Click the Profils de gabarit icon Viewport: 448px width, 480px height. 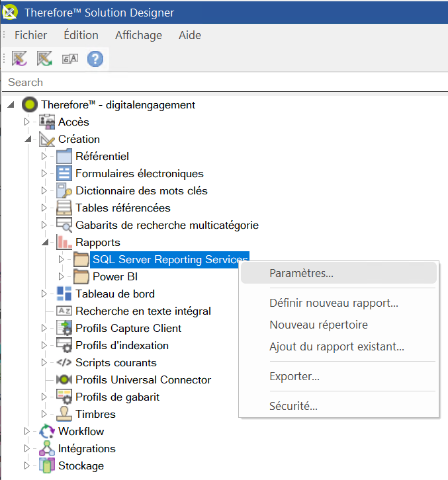point(64,397)
